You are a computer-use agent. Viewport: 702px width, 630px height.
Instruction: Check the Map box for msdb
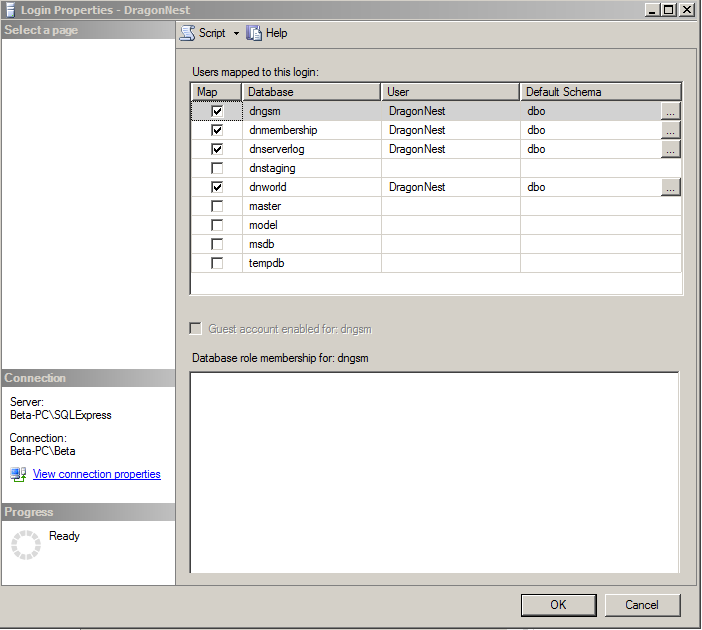click(x=217, y=244)
